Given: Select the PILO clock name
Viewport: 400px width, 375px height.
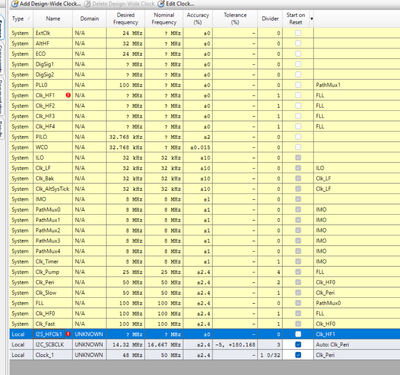Looking at the screenshot, I should click(41, 137).
